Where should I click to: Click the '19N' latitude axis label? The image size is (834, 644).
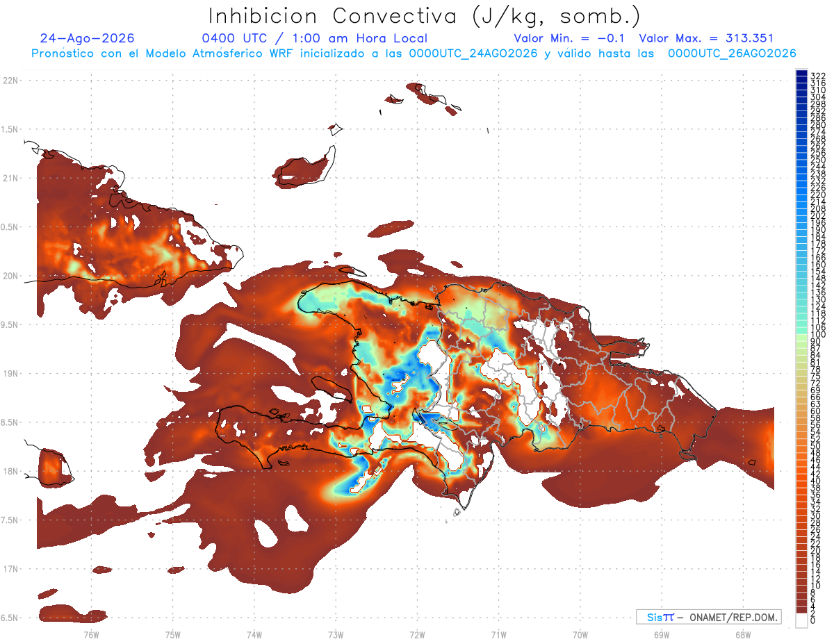click(10, 373)
